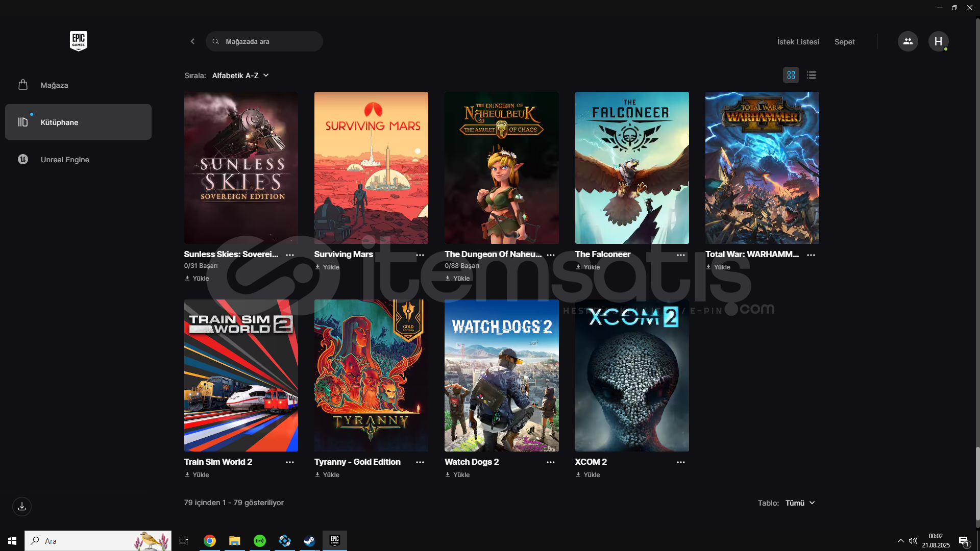
Task: Open the Total War Warhammer cover art
Action: 762,168
